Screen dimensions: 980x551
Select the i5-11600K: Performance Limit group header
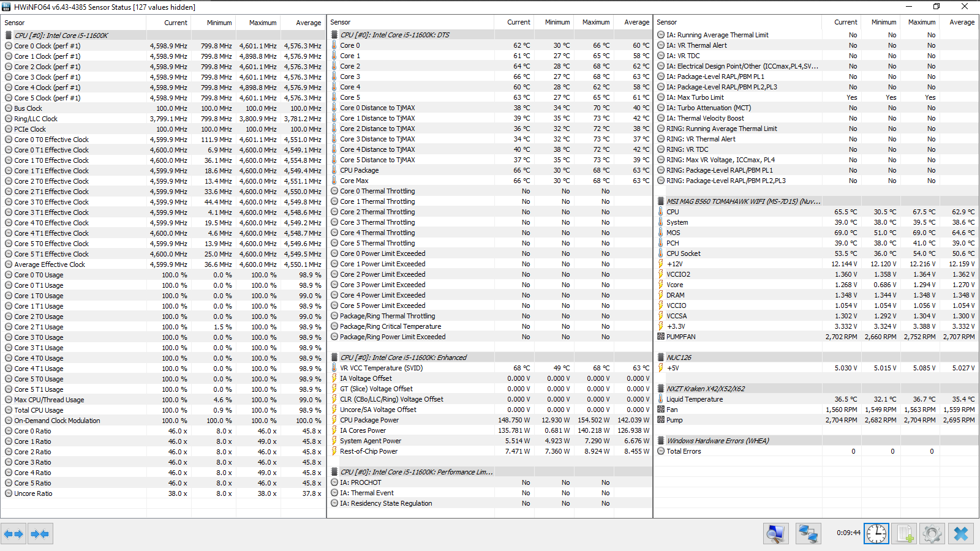pos(490,472)
